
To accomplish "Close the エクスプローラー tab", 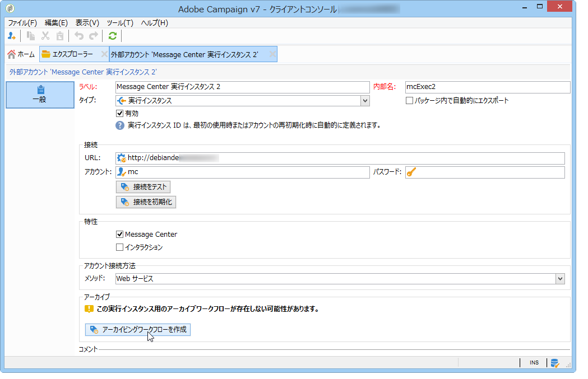I will (104, 54).
